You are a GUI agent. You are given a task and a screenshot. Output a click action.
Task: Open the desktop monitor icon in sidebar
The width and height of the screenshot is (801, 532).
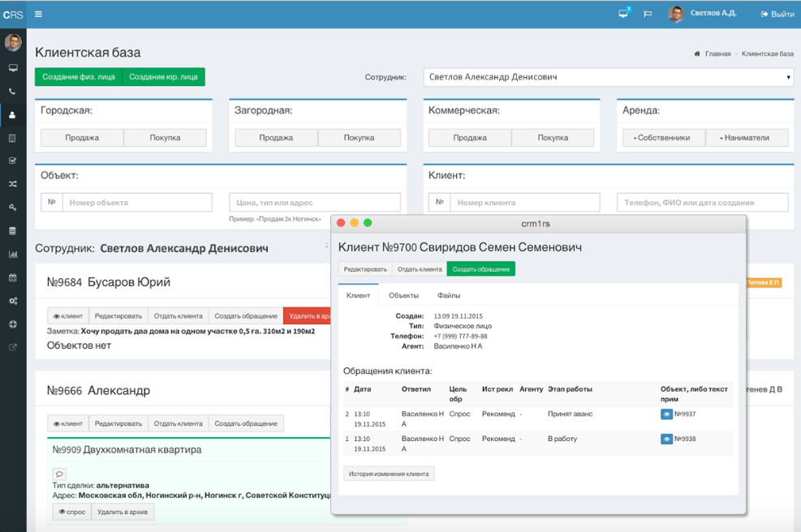point(13,68)
